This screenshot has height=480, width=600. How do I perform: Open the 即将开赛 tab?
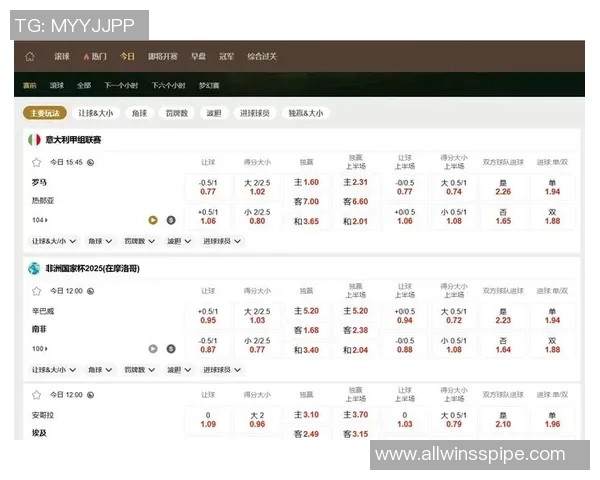tap(163, 57)
